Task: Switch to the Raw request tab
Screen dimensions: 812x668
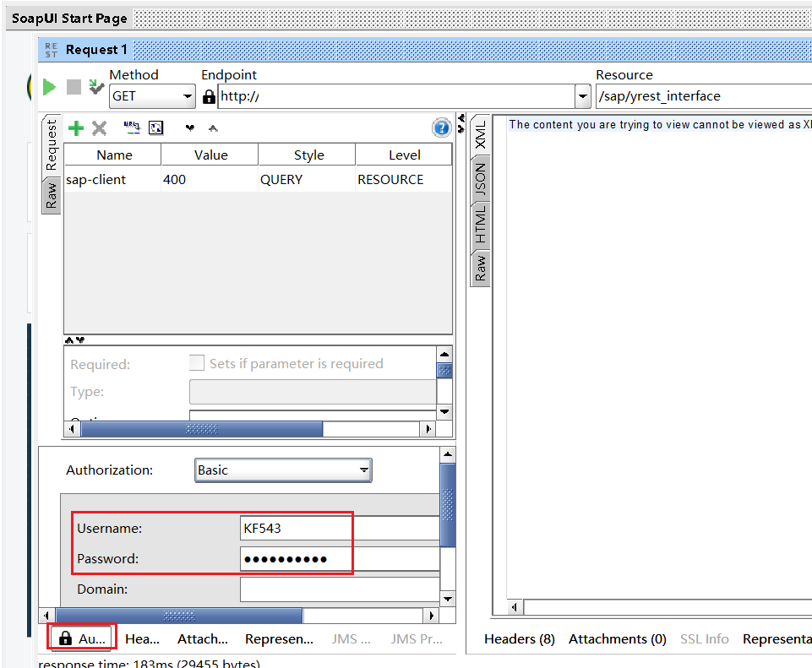Action: click(x=52, y=195)
